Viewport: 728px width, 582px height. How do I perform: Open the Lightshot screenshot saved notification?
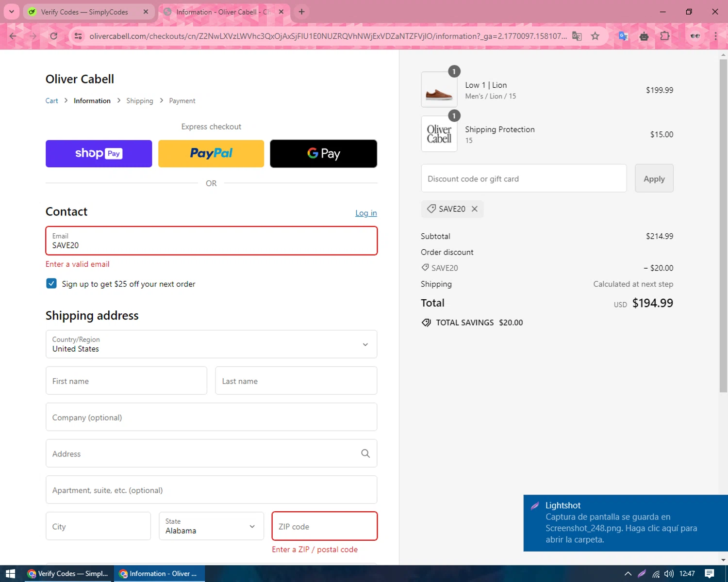pos(626,523)
